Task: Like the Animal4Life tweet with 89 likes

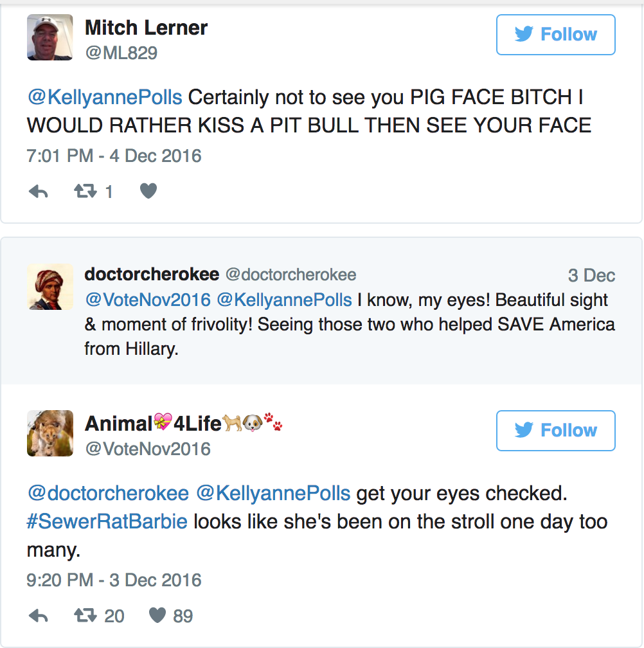Action: tap(157, 615)
